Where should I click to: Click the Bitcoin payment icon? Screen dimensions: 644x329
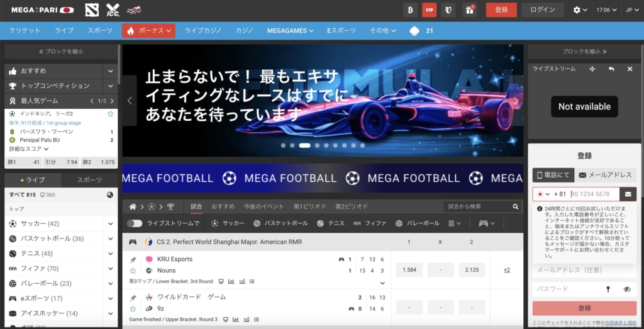pyautogui.click(x=410, y=10)
